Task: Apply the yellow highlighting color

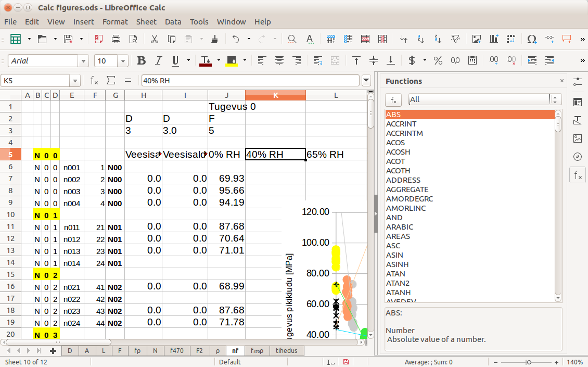Action: coord(232,61)
